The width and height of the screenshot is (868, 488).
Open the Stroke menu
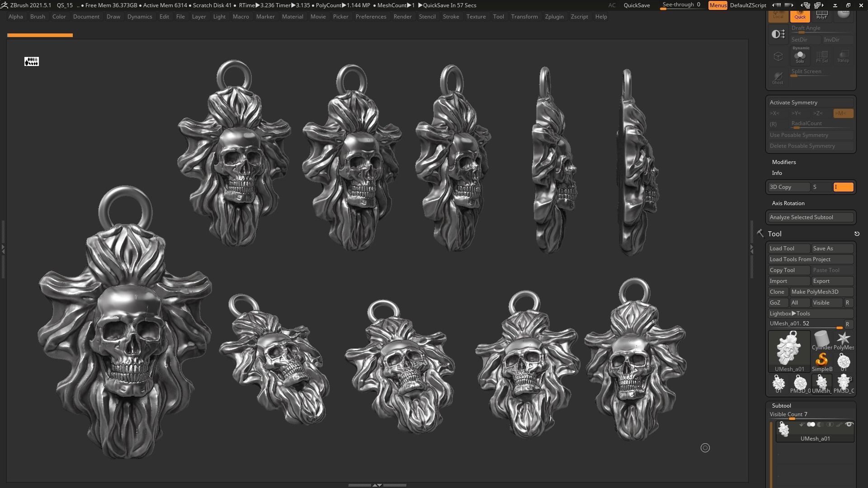click(x=450, y=17)
